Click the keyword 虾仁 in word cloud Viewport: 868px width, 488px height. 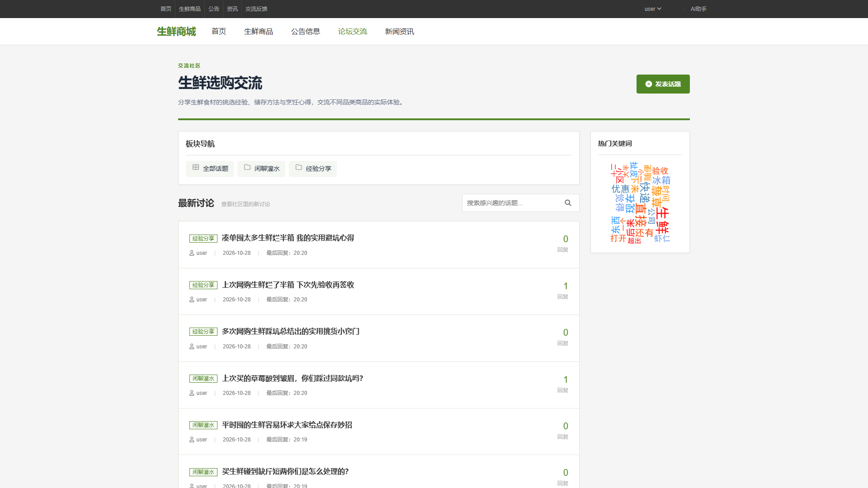pyautogui.click(x=662, y=238)
